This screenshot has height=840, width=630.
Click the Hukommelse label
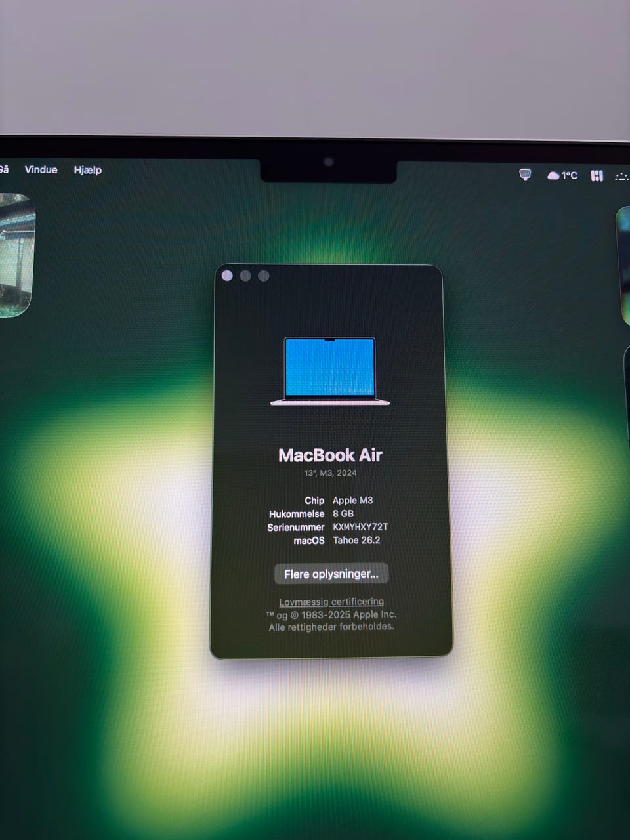click(x=297, y=514)
